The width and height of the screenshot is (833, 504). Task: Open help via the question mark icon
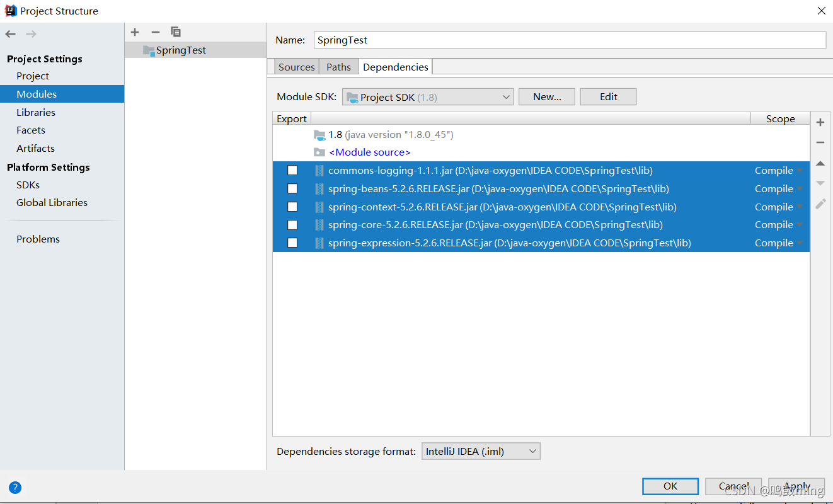coord(15,487)
